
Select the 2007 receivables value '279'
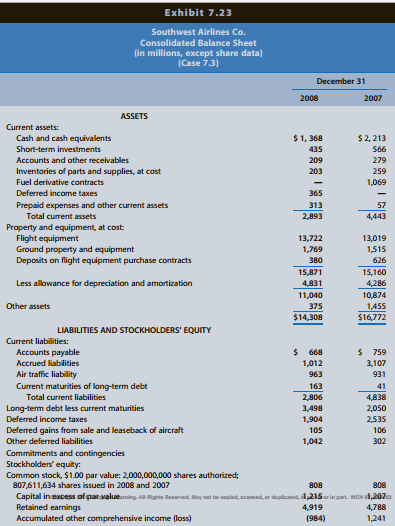tap(379, 160)
